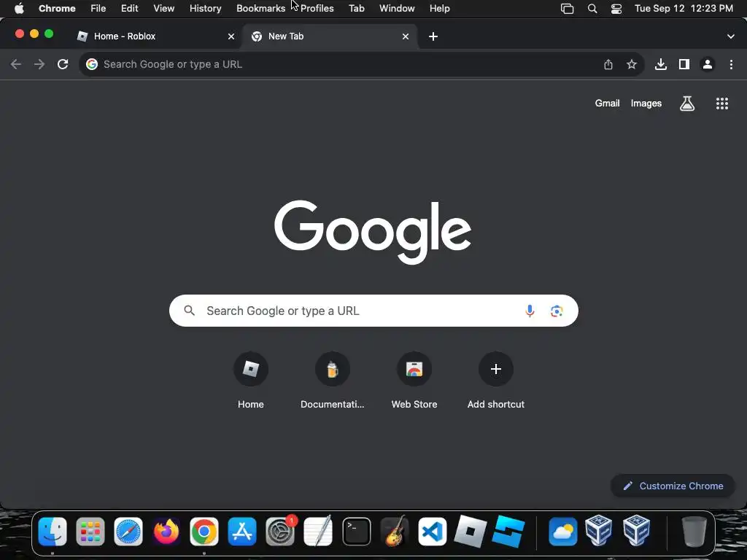Open the Chrome app menu

click(x=57, y=9)
